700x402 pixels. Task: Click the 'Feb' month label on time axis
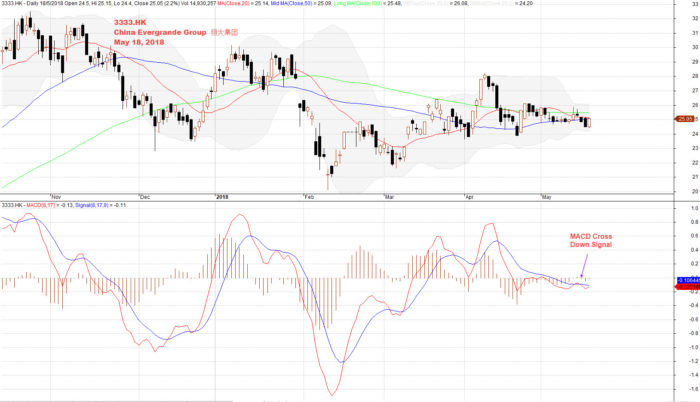pos(309,197)
